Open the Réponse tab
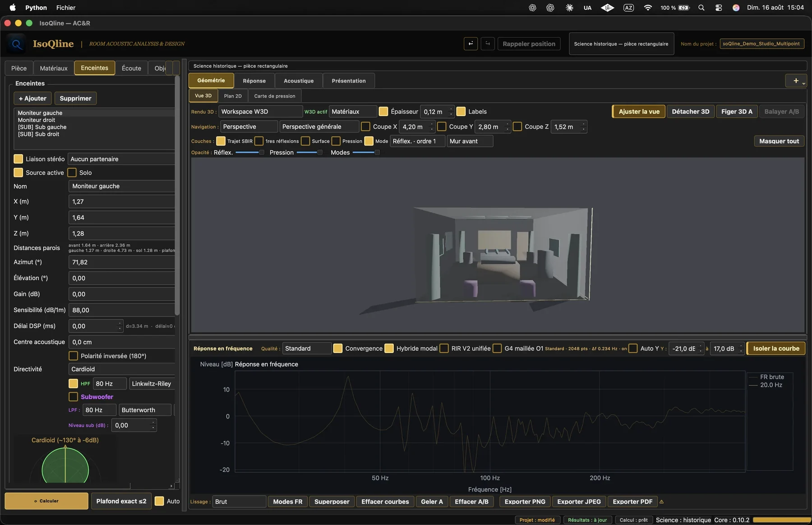The height and width of the screenshot is (525, 812). [x=254, y=81]
